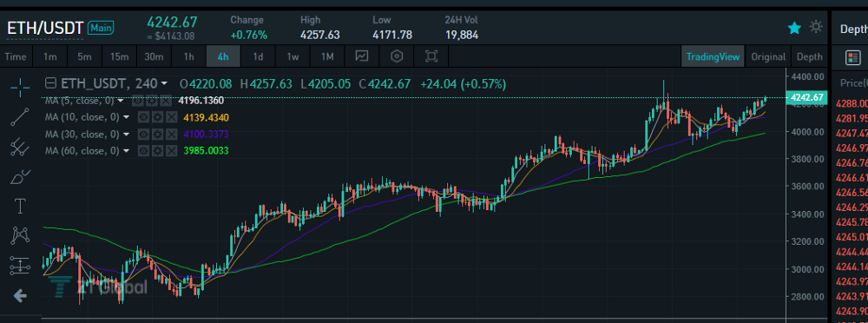
Task: Click the 4242.67 price label on axis
Action: point(806,97)
